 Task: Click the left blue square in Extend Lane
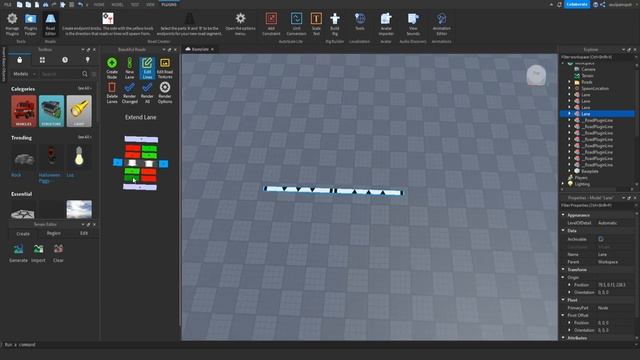(118, 162)
